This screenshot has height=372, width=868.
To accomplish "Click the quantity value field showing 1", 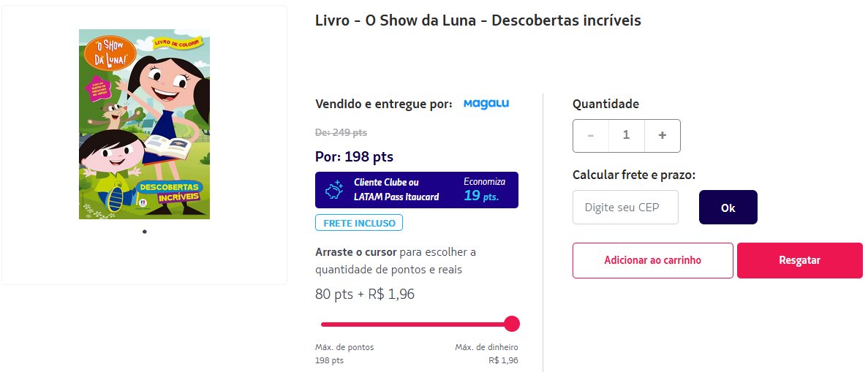I will click(x=627, y=136).
